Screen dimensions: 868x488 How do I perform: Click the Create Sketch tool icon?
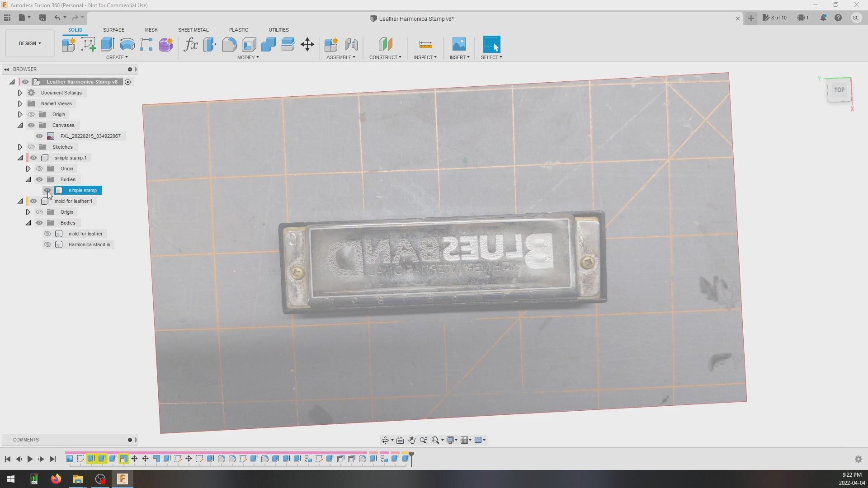pyautogui.click(x=88, y=44)
